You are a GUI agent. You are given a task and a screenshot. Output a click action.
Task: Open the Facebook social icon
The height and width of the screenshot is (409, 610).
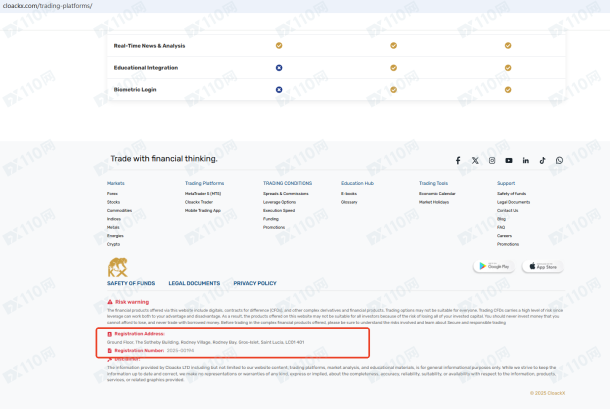coord(458,160)
